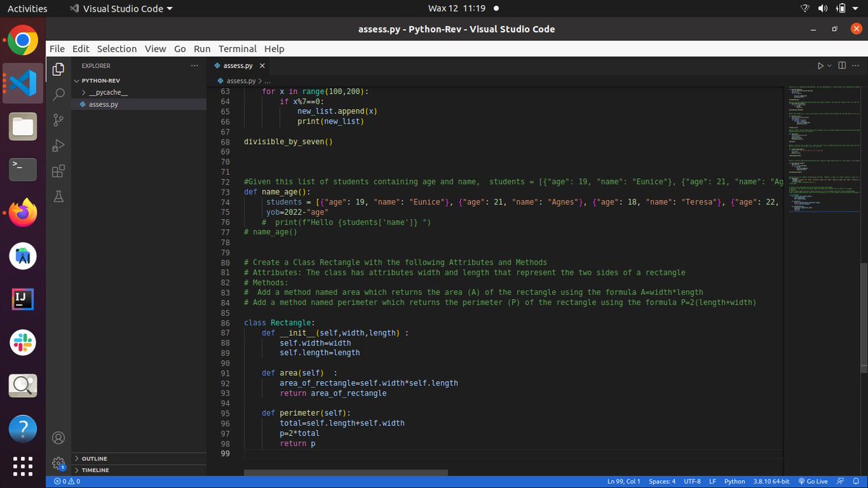868x488 pixels.
Task: Open the Run menu
Action: 202,48
